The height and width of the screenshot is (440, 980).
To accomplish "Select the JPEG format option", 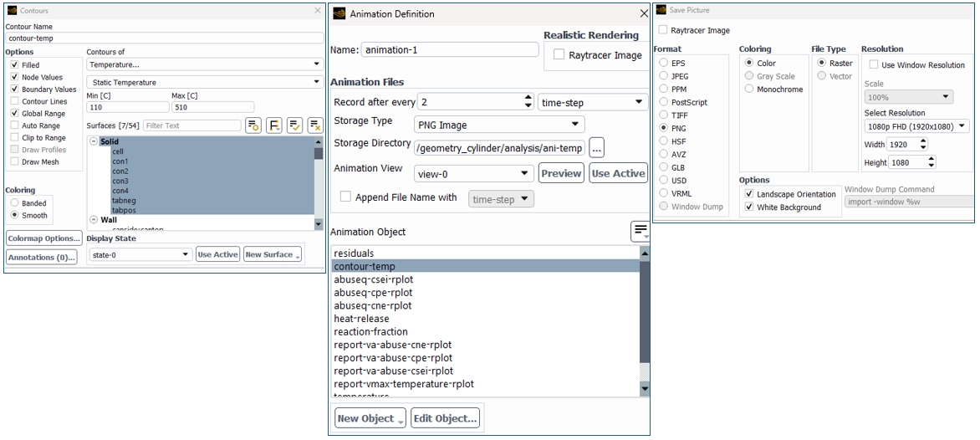I will tap(663, 75).
